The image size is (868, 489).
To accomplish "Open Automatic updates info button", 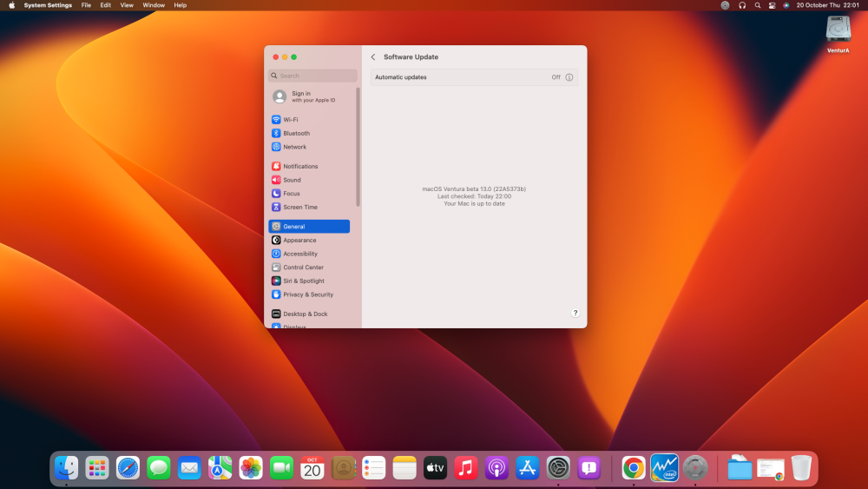I will coord(569,77).
